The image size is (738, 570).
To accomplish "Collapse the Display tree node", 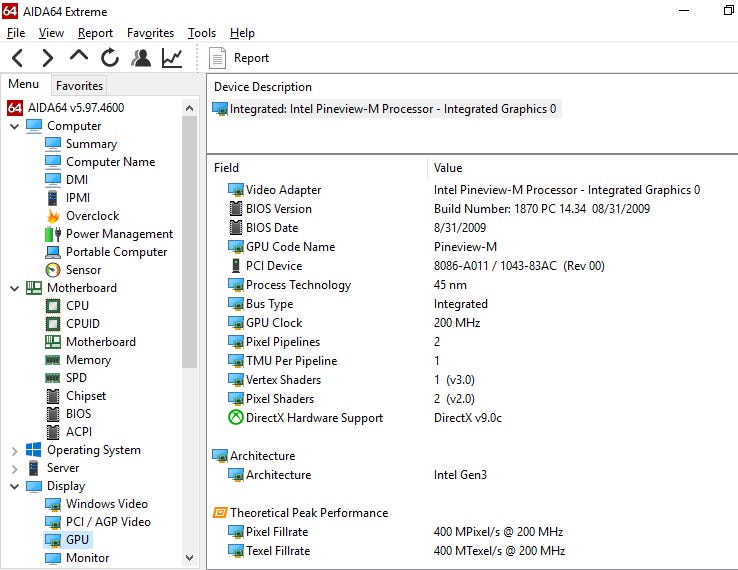I will 15,486.
